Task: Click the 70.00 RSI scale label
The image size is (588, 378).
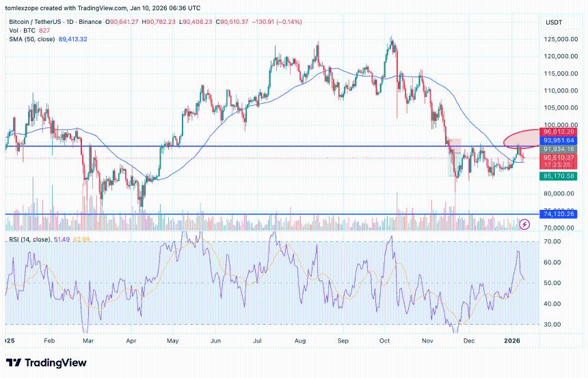Action: click(x=554, y=242)
